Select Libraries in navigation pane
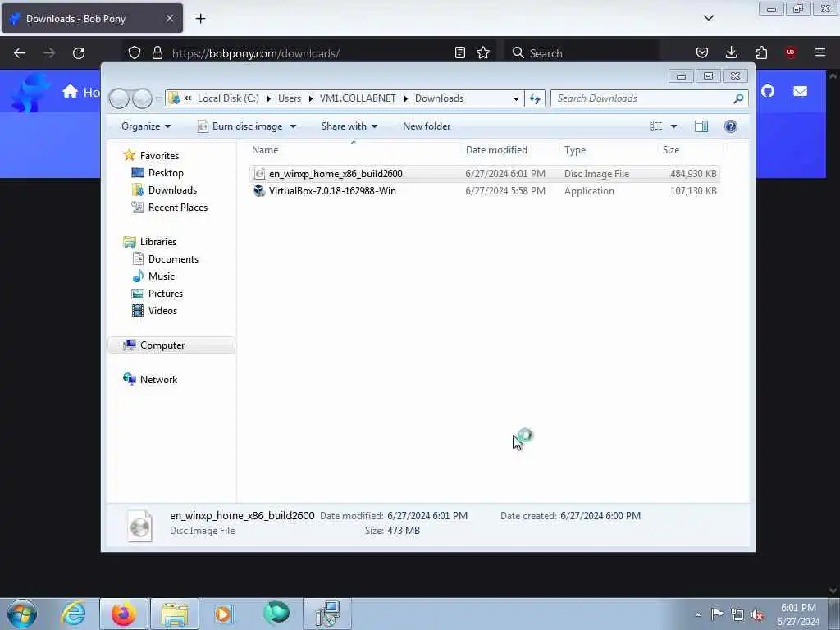Image resolution: width=840 pixels, height=630 pixels. (x=158, y=242)
